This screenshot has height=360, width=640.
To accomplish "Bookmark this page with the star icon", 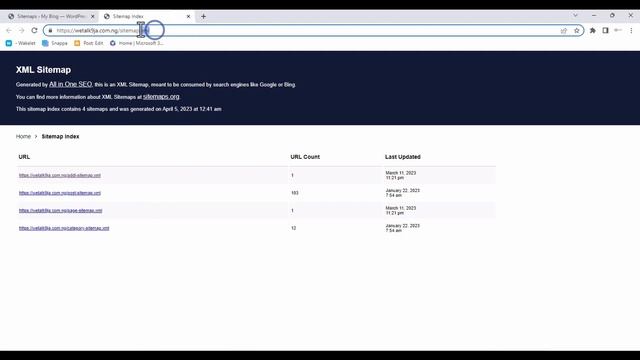I will tap(576, 31).
